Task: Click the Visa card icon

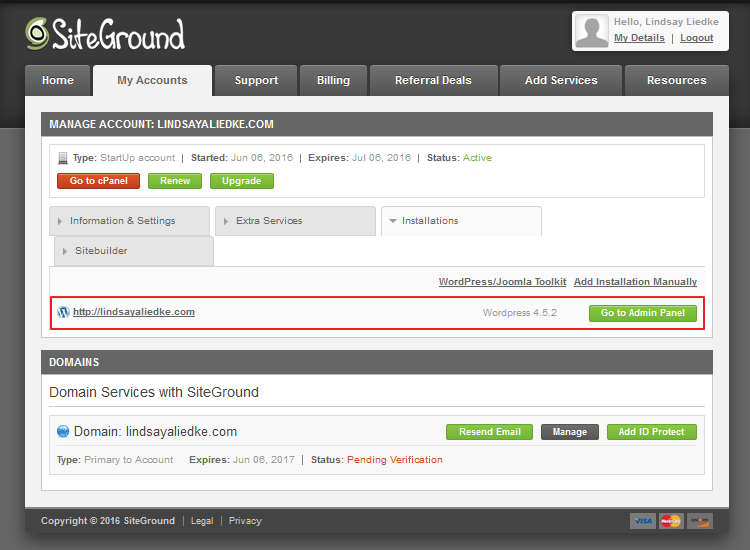Action: (643, 521)
